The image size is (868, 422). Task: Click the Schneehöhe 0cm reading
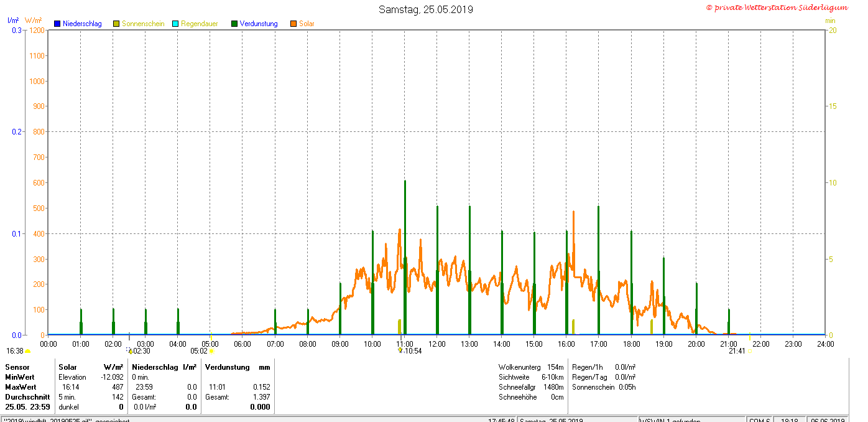531,397
